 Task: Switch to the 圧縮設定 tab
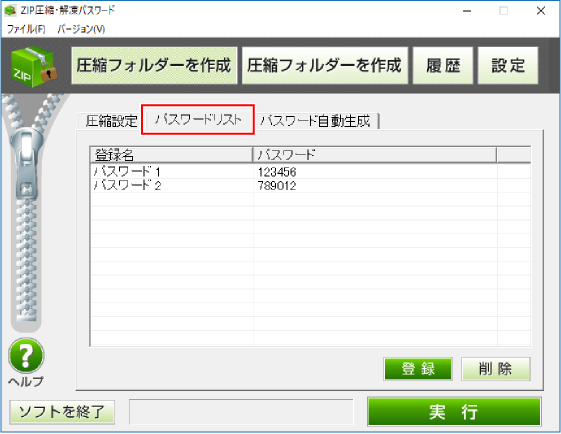pos(111,121)
